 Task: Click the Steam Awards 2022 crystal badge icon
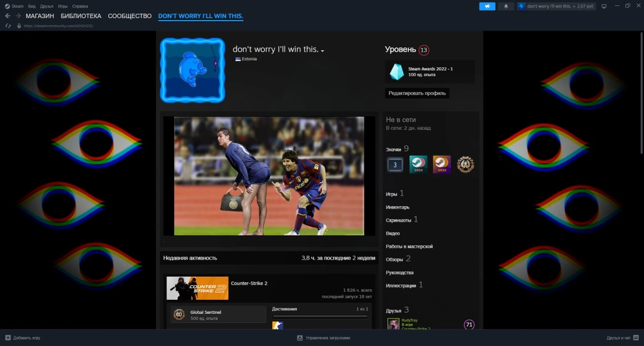396,71
